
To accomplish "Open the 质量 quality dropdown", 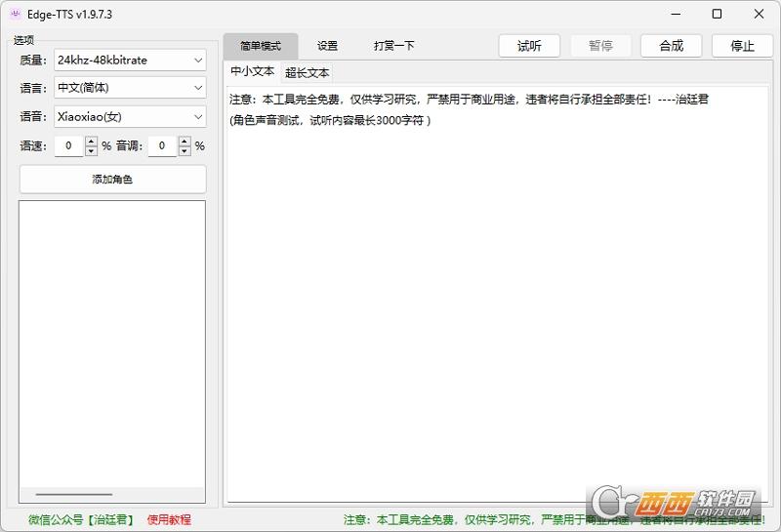I will click(130, 61).
